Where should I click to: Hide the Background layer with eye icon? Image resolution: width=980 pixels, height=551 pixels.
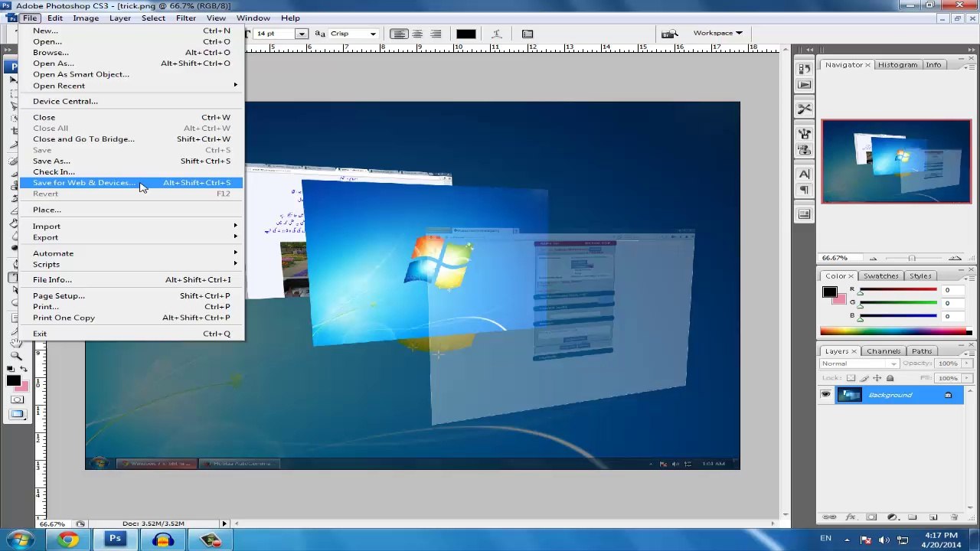(x=825, y=395)
